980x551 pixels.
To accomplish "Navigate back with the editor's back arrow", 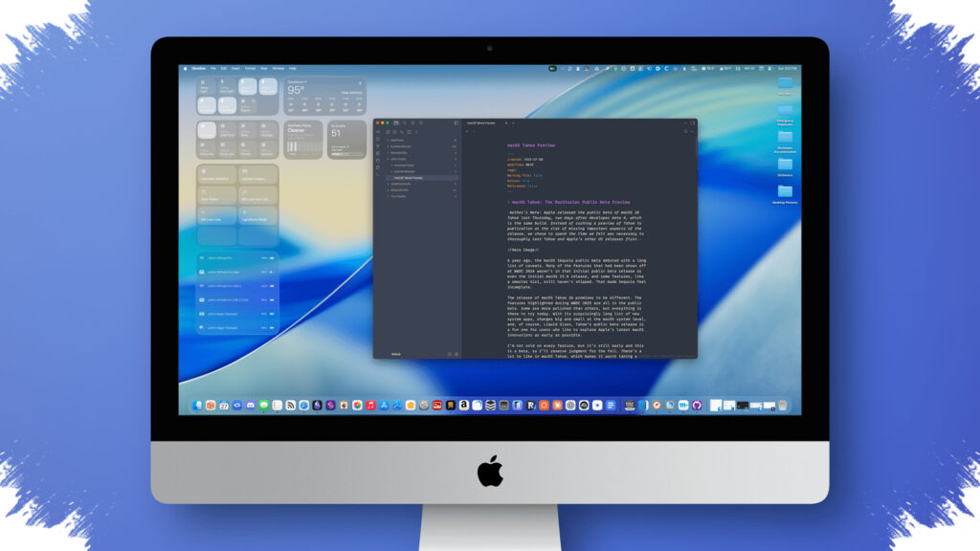I will coord(467,131).
